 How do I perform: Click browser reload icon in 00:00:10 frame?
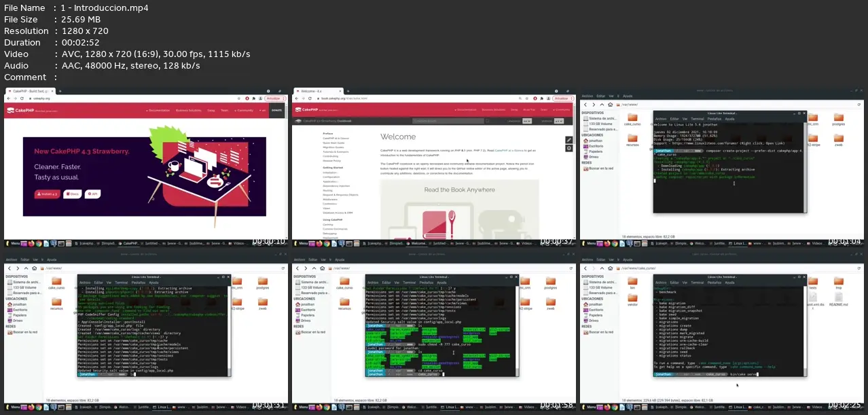(x=21, y=98)
